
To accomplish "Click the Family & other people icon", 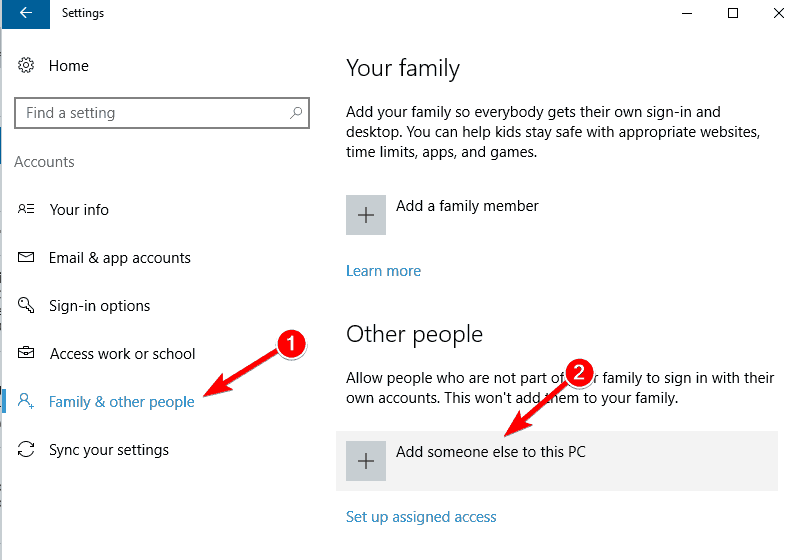I will 28,402.
